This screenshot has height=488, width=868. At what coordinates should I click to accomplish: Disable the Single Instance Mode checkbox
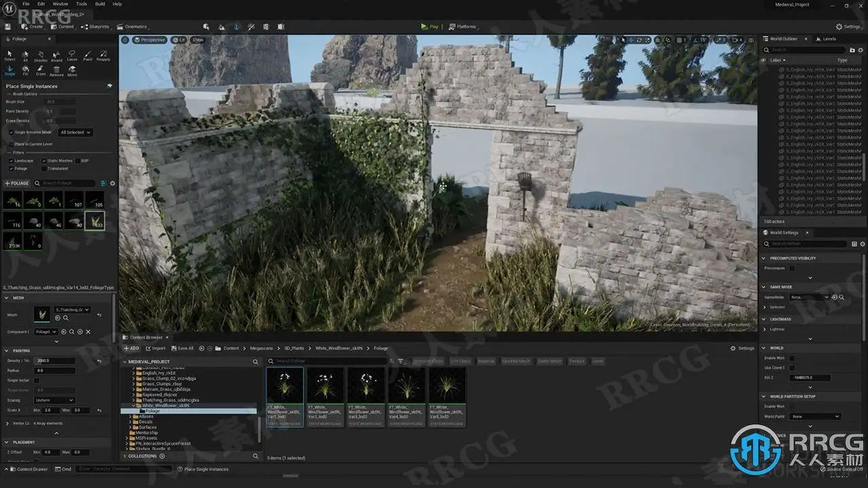[11, 132]
